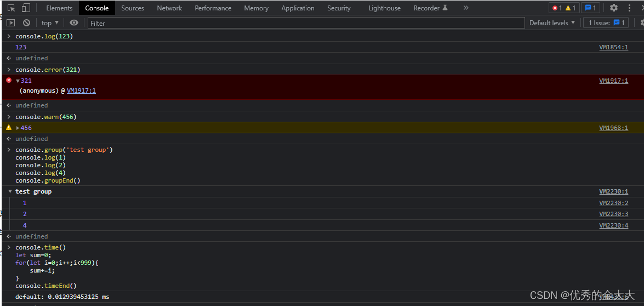Click the console.error(321) command line
The height and width of the screenshot is (306, 644).
(48, 70)
